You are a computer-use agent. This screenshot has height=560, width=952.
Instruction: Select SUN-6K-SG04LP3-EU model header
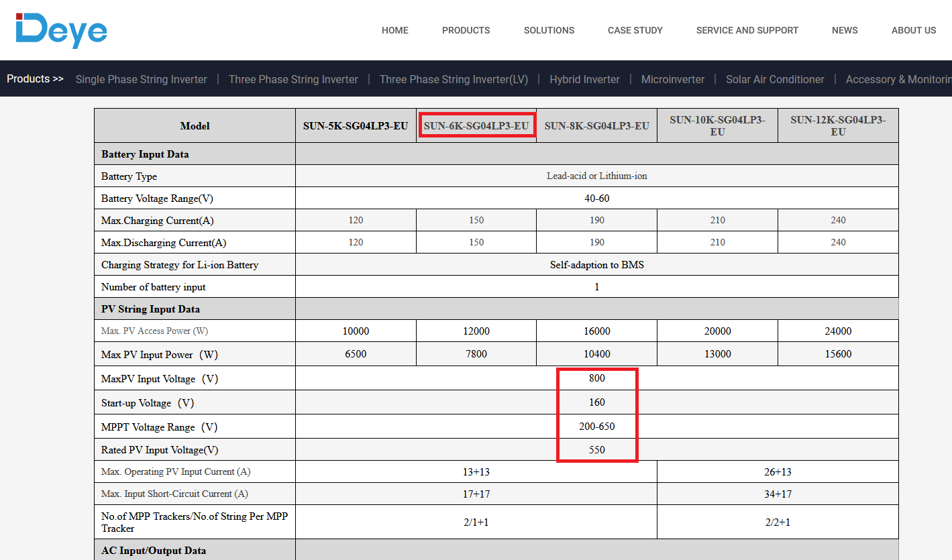tap(476, 125)
